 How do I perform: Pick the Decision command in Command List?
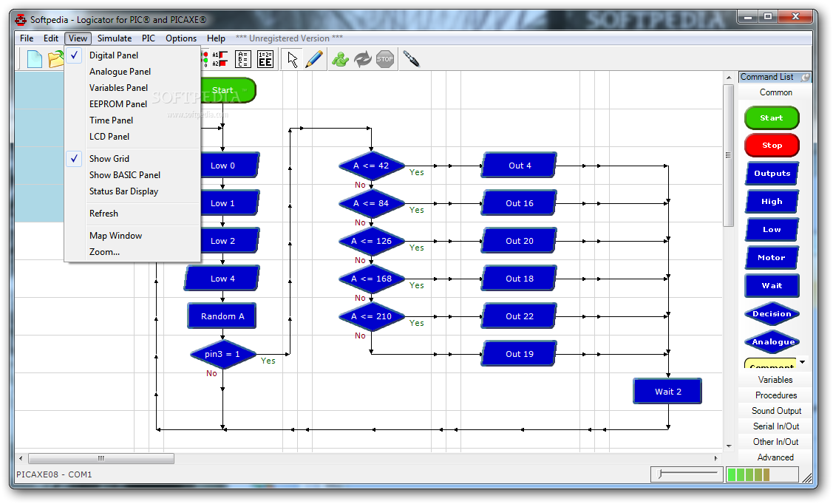(x=772, y=314)
